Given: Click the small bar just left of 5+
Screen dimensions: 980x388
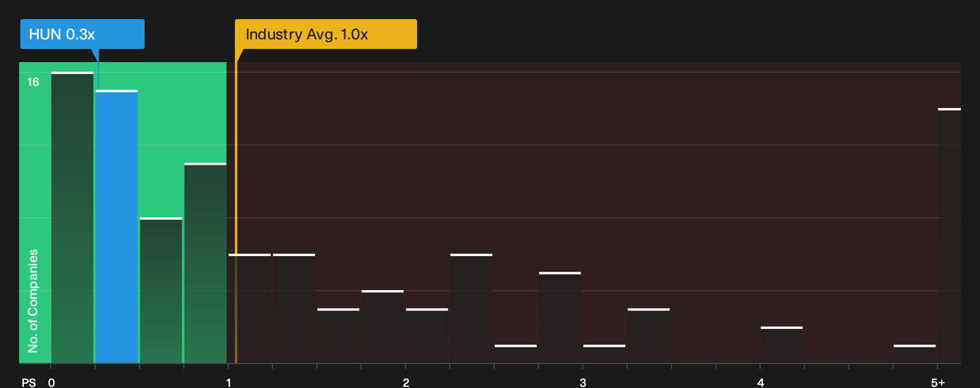Looking at the screenshot, I should pyautogui.click(x=915, y=354).
